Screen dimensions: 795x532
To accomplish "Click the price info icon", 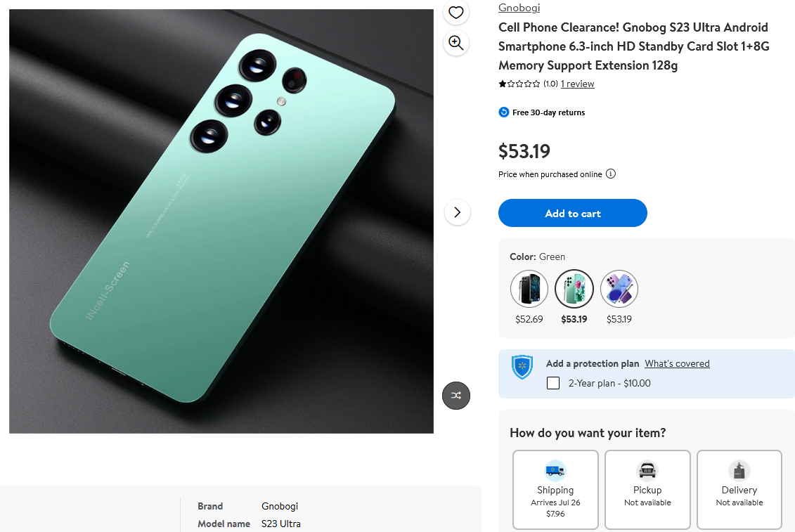I will (x=611, y=174).
